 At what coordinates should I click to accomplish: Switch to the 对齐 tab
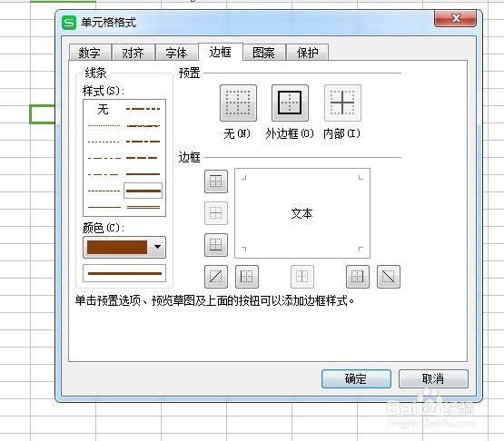coord(133,53)
